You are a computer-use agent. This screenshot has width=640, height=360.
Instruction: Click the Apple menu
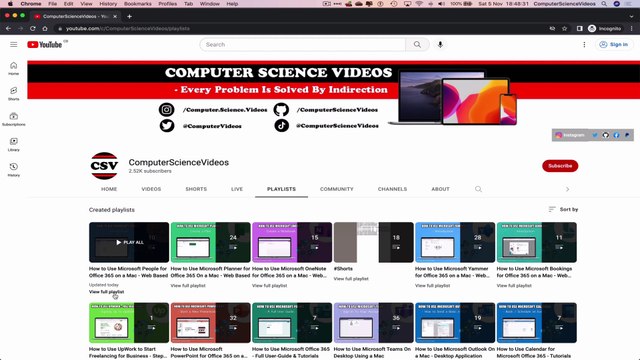(x=10, y=4)
